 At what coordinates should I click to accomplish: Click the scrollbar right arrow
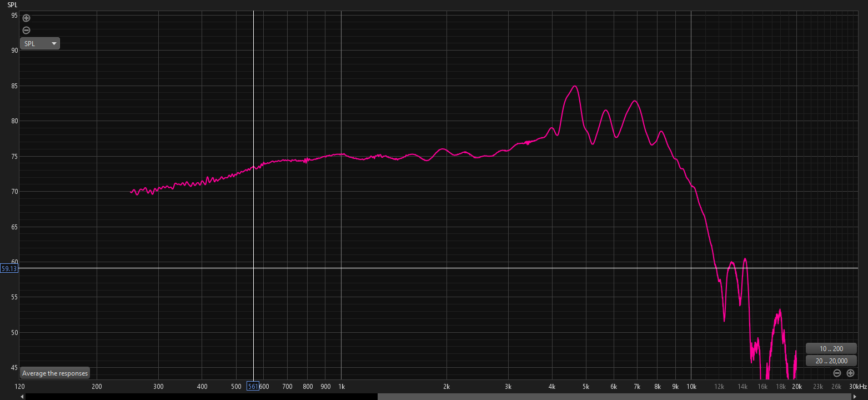click(854, 396)
